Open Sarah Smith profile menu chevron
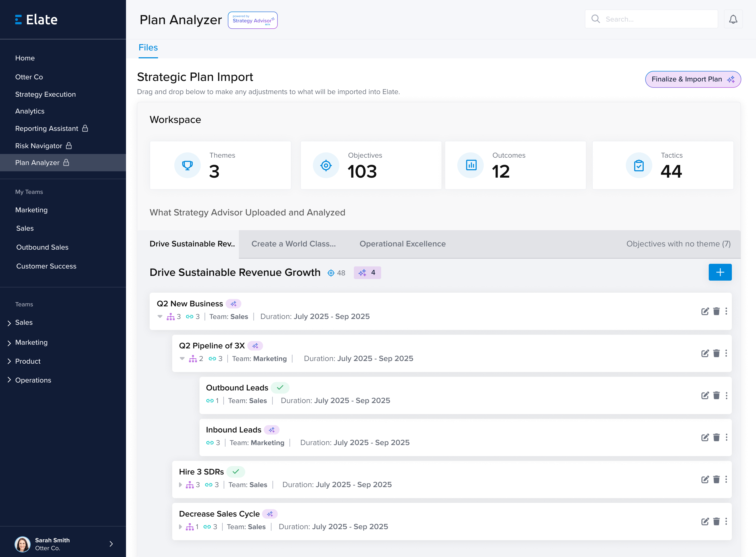 [x=111, y=544]
